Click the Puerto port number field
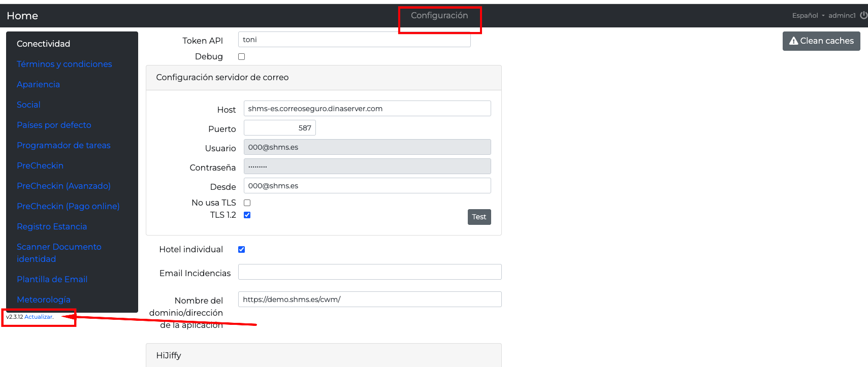 [x=279, y=128]
